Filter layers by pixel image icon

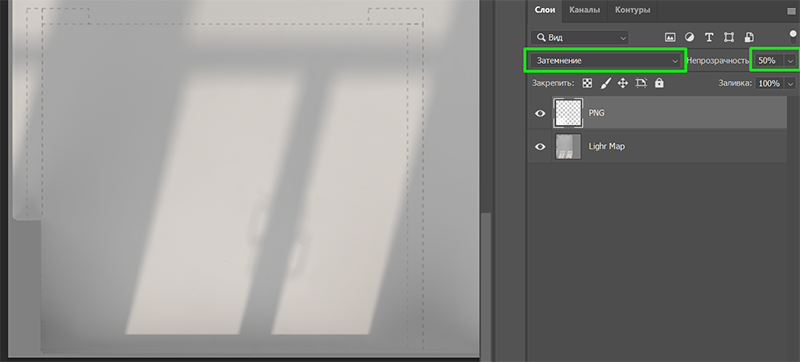pyautogui.click(x=670, y=38)
